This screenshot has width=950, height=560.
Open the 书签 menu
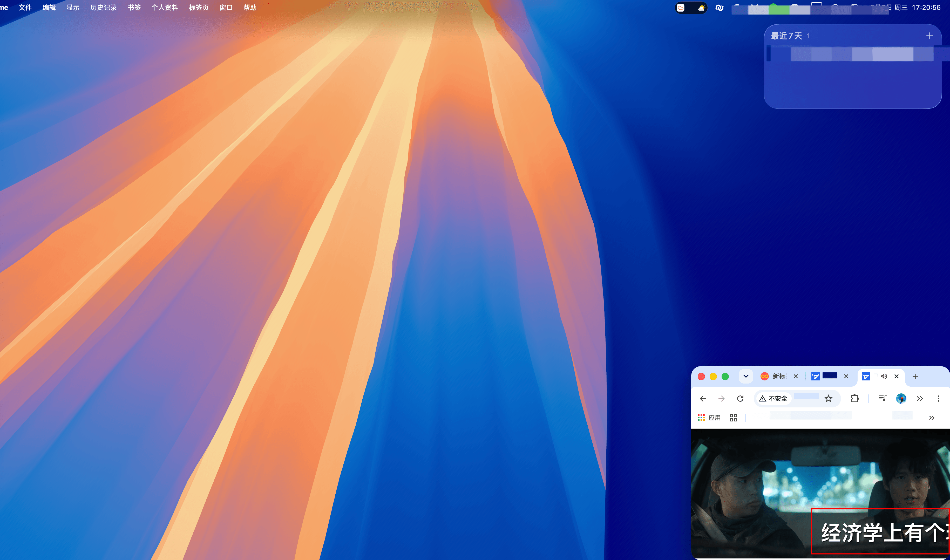point(134,8)
